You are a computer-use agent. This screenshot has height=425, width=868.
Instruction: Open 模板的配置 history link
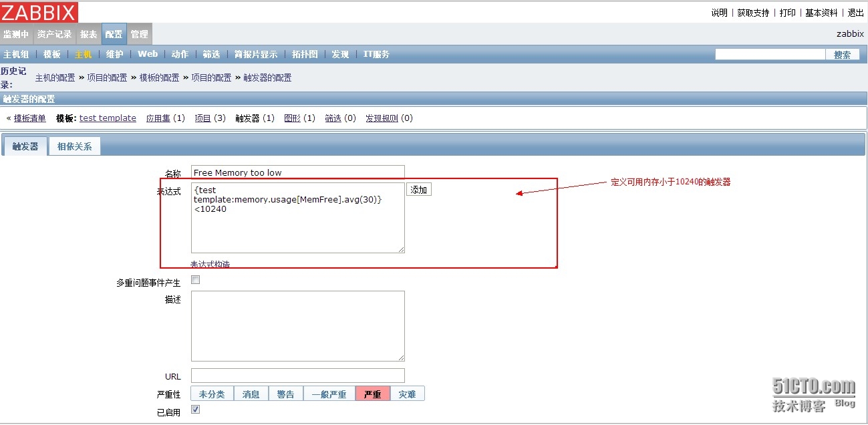pos(159,78)
